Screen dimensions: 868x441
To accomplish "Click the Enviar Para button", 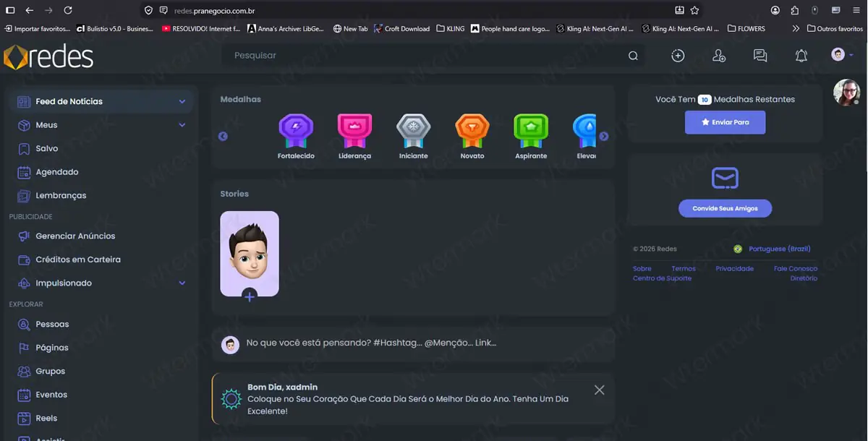I will [725, 122].
